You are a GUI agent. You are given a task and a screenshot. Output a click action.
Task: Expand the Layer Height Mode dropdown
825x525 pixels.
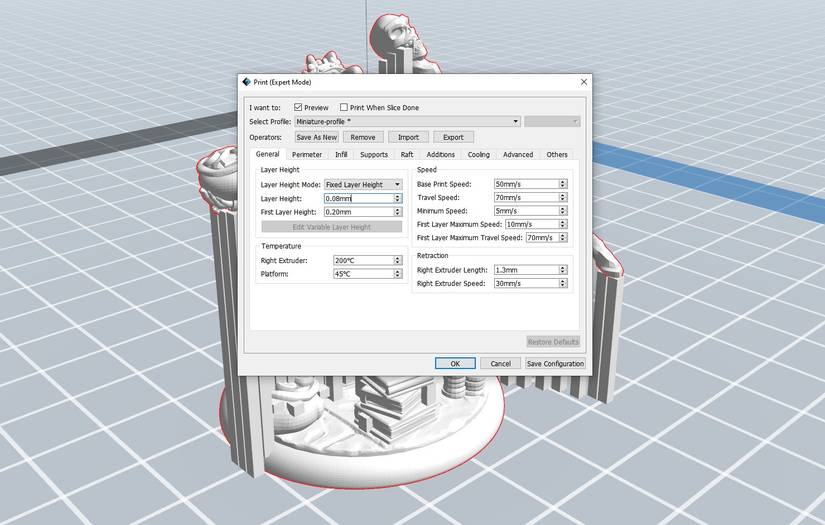point(363,185)
